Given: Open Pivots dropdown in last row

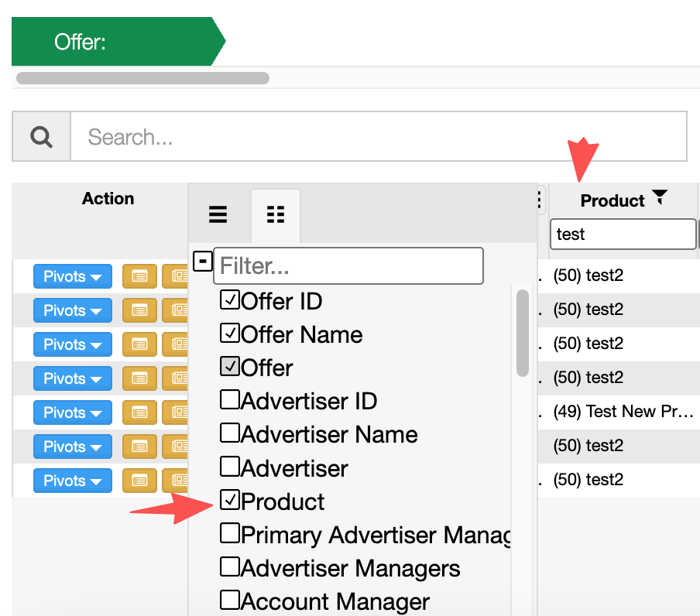Looking at the screenshot, I should (x=72, y=481).
